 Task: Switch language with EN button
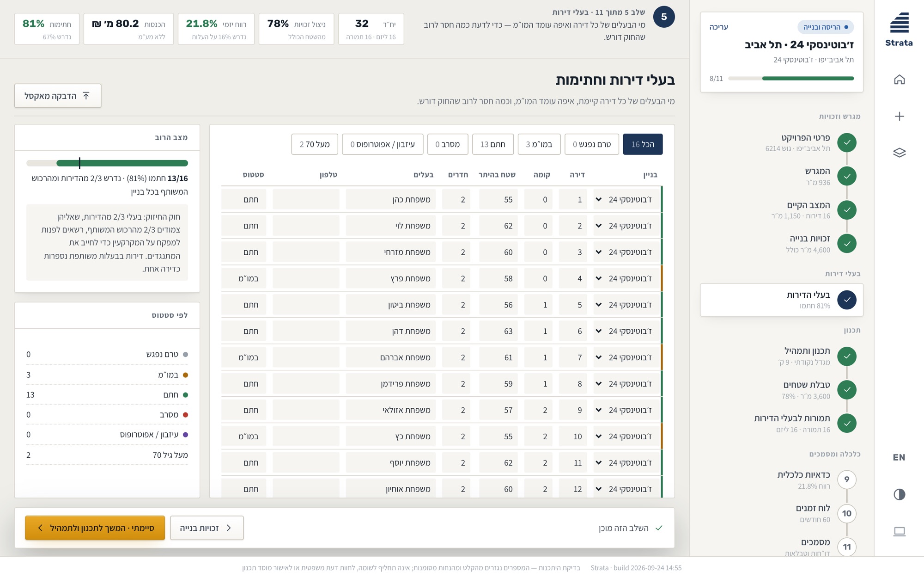pyautogui.click(x=899, y=457)
